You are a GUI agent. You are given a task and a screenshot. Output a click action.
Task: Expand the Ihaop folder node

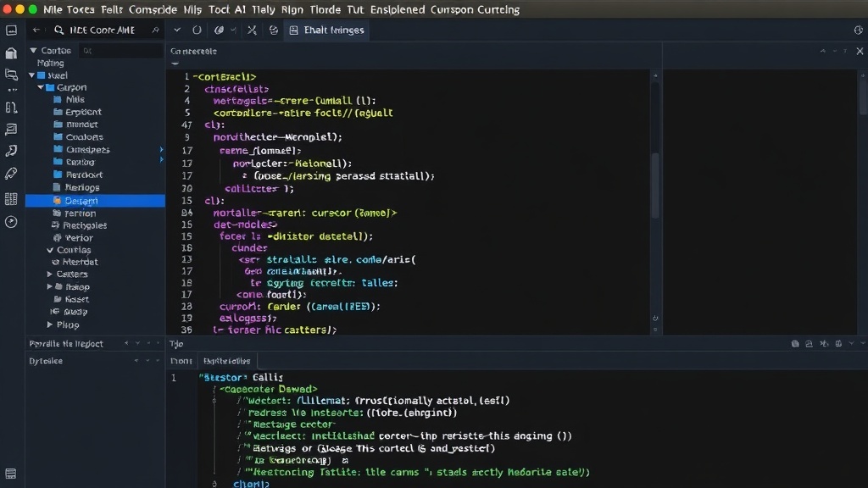(50, 286)
